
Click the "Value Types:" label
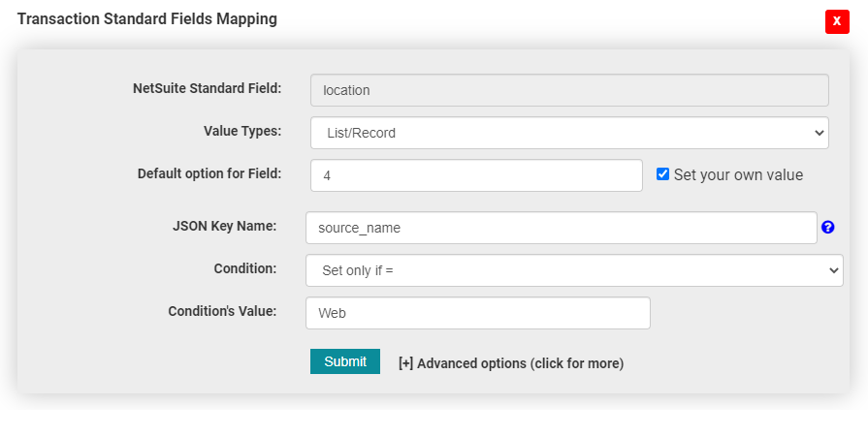pyautogui.click(x=241, y=131)
